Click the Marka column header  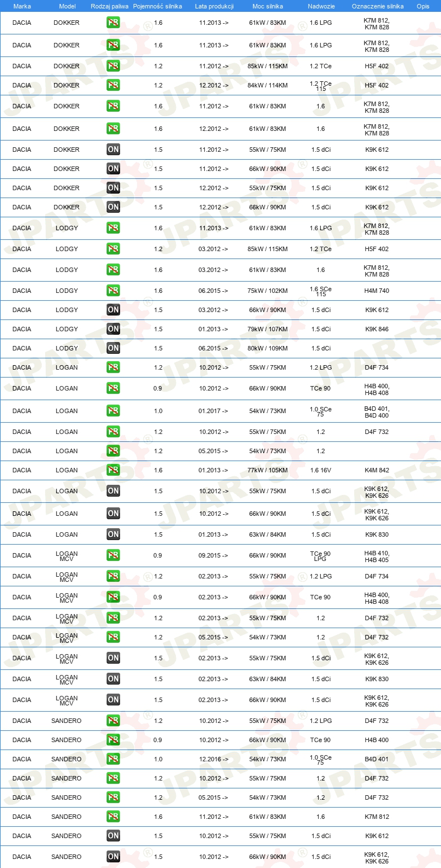tap(22, 6)
